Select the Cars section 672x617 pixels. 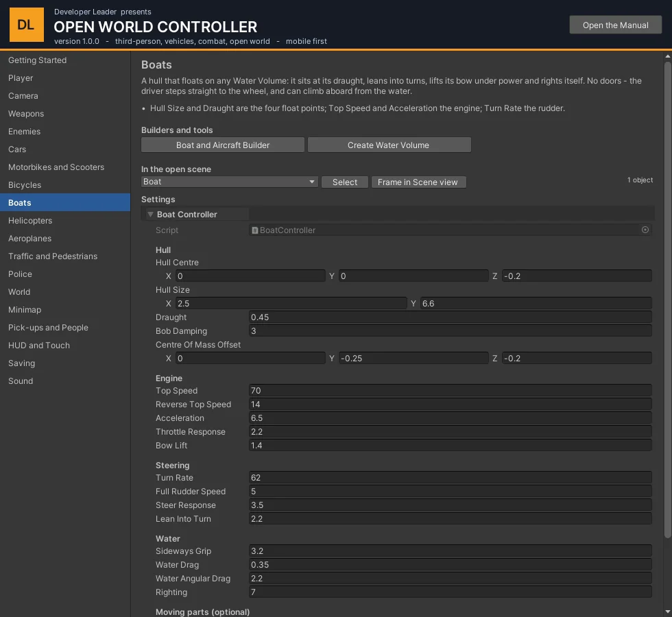click(65, 149)
